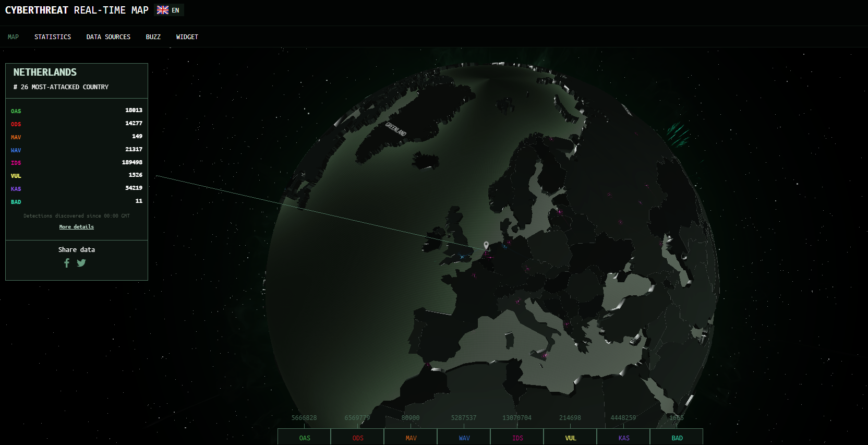Click the global WAV count 5287537
The width and height of the screenshot is (868, 445).
click(464, 418)
